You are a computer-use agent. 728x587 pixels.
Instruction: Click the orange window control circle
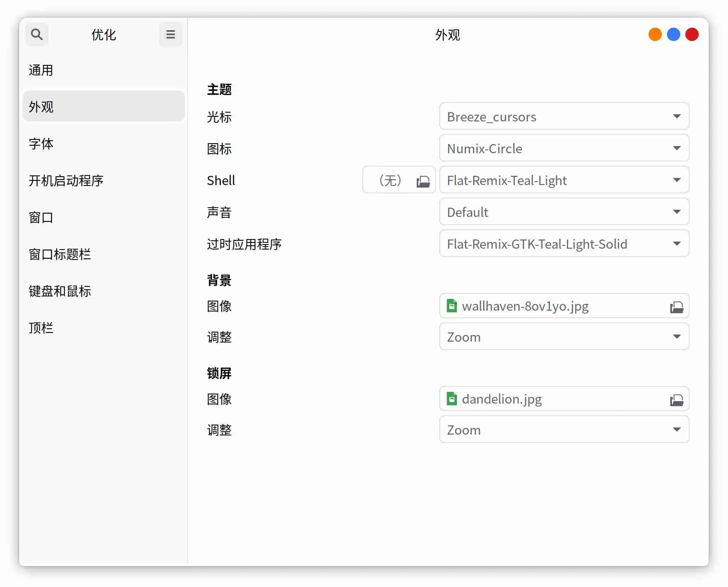click(655, 34)
